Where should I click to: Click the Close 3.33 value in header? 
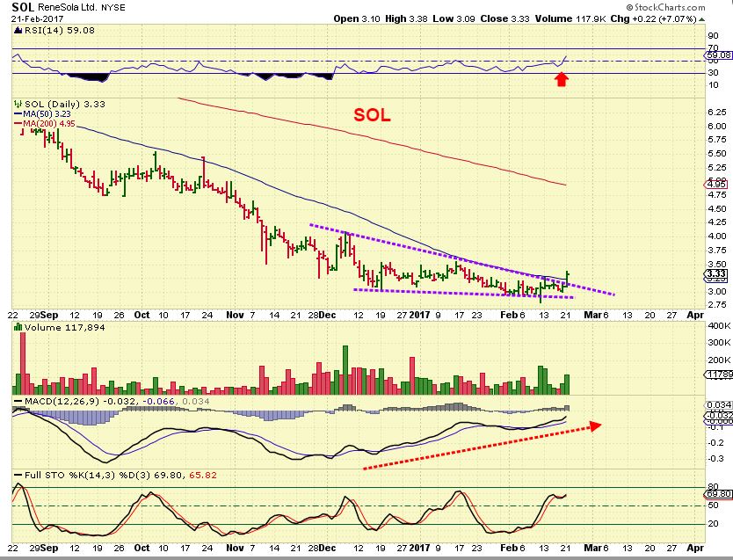point(504,18)
